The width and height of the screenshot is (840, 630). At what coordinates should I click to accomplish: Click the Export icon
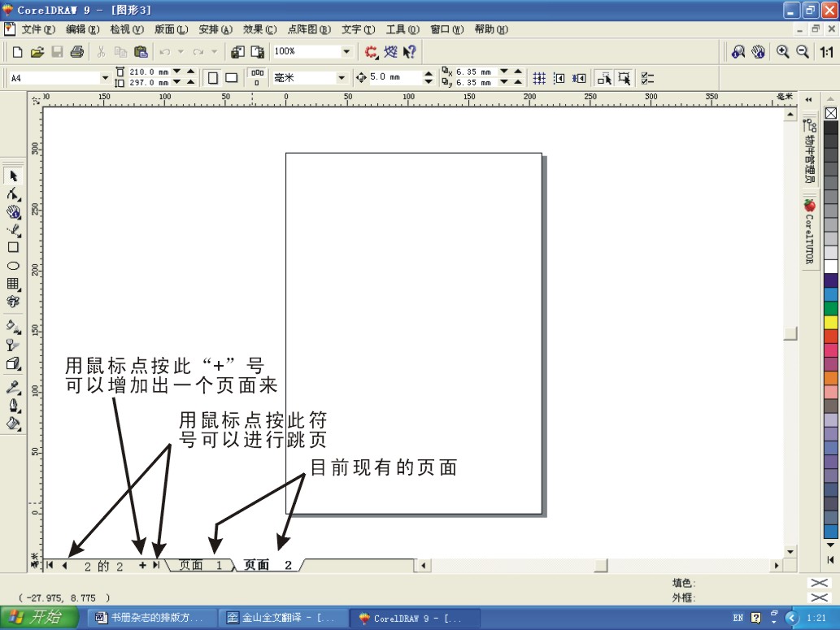point(258,52)
